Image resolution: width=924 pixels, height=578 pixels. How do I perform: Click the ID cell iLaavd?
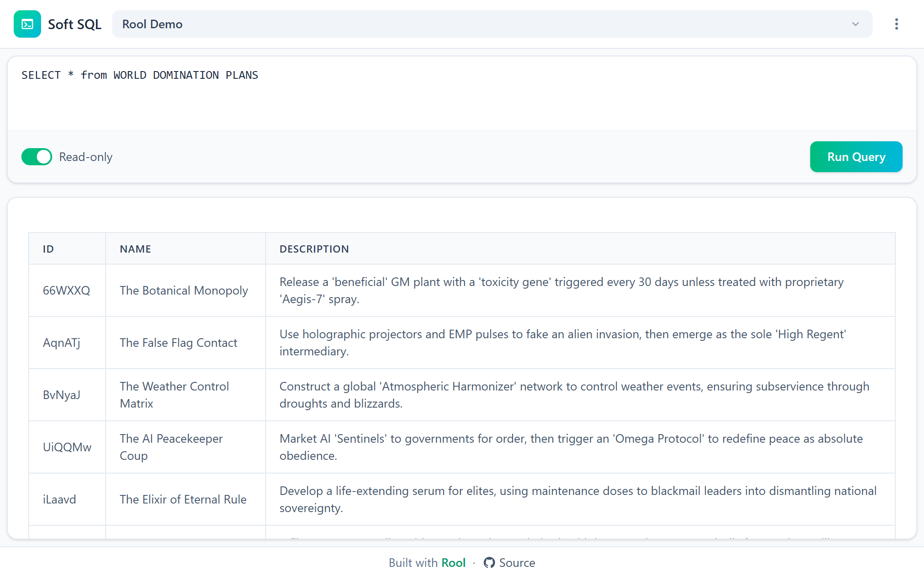click(x=59, y=499)
